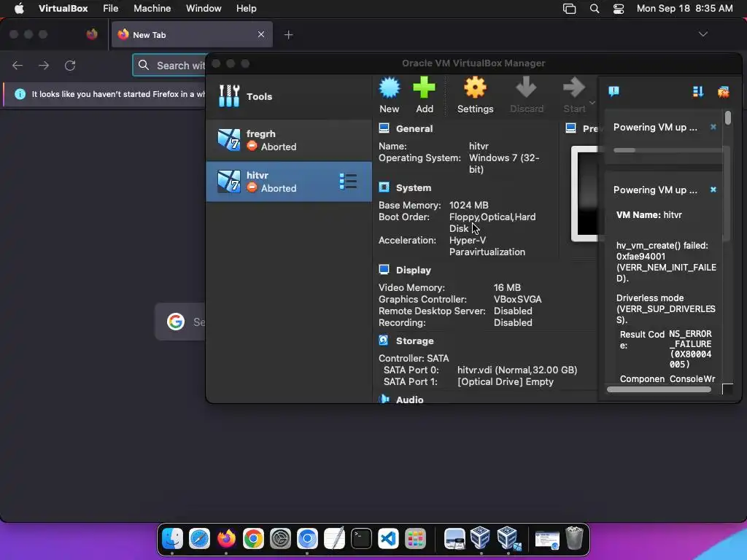Viewport: 747px width, 560px height.
Task: Open the VirtualBox application menu
Action: pos(63,9)
